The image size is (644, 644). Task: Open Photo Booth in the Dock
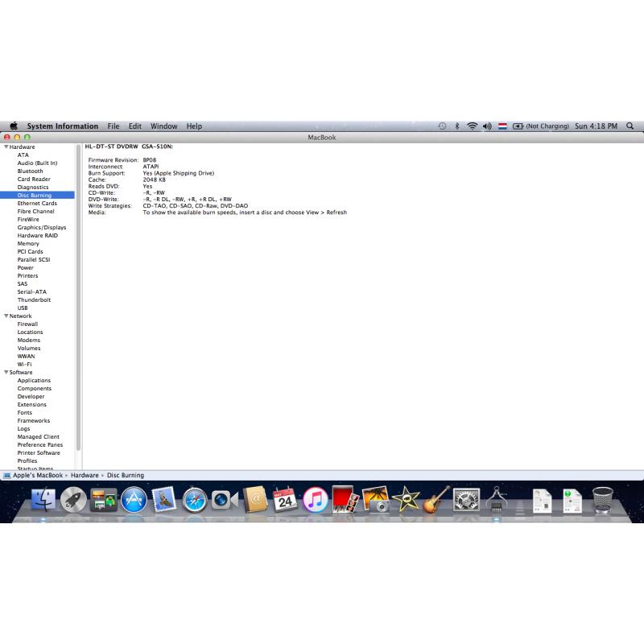pyautogui.click(x=345, y=499)
